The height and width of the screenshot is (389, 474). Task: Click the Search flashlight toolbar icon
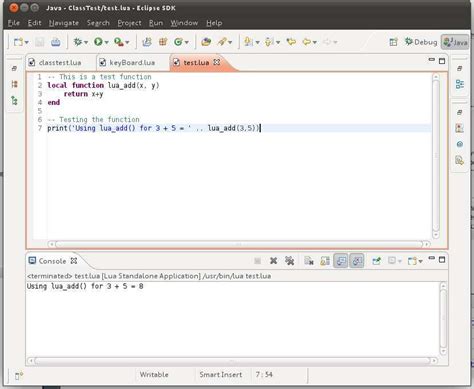(x=222, y=42)
